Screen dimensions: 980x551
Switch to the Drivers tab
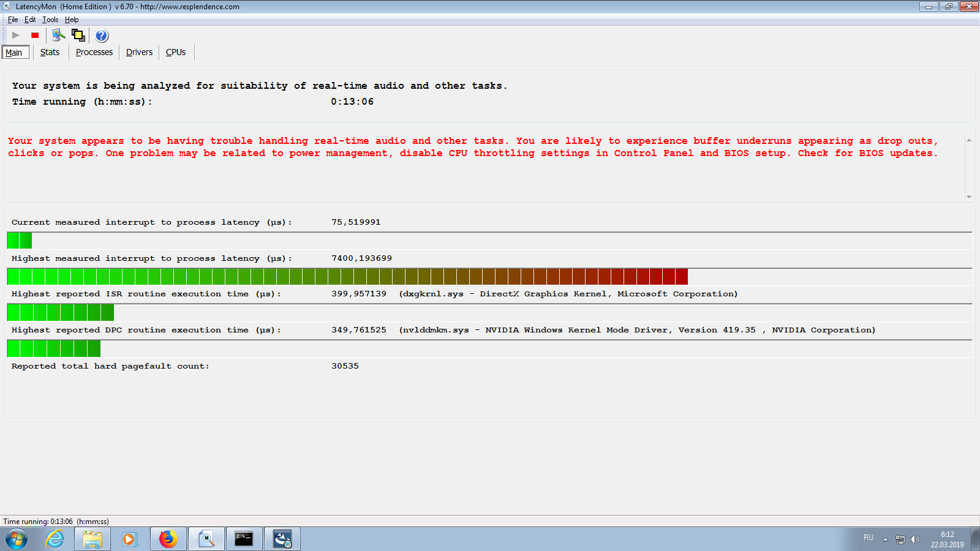[x=140, y=53]
